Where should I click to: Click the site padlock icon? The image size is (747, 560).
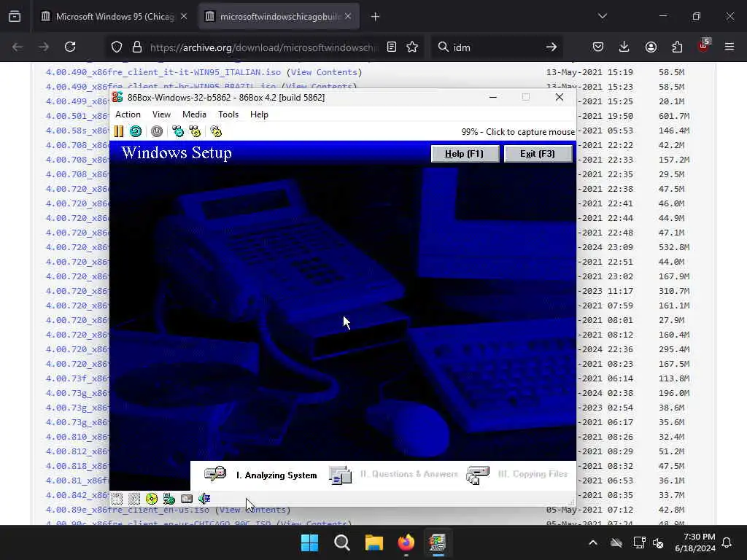pos(137,47)
